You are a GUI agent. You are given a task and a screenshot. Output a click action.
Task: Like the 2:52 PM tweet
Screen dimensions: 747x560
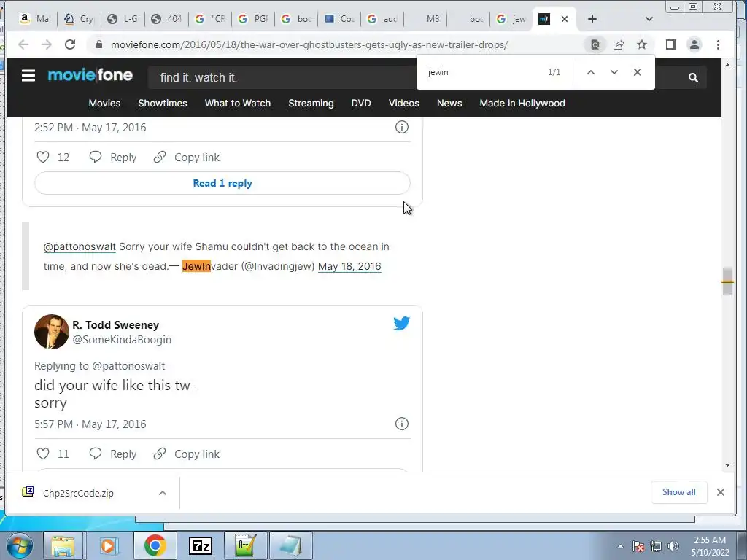point(43,157)
